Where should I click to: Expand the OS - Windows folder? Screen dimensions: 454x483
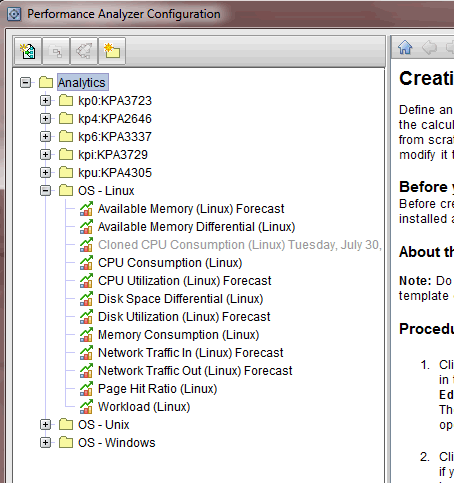click(45, 443)
